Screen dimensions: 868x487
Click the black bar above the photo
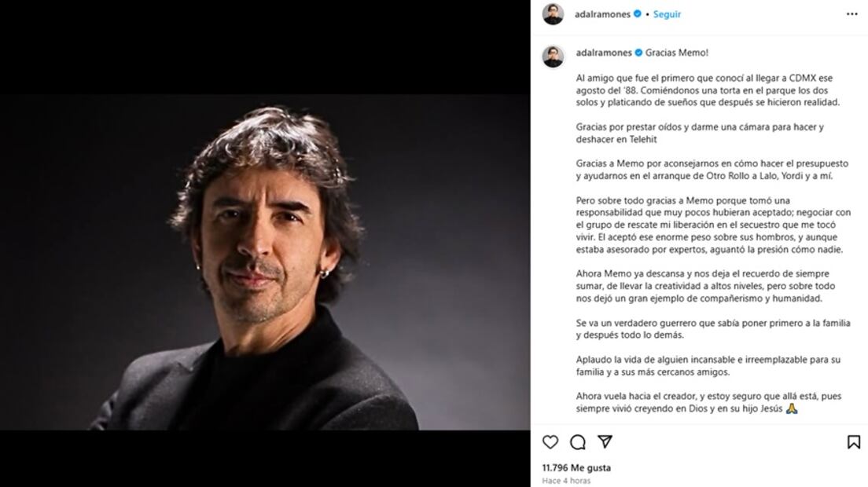coord(265,47)
